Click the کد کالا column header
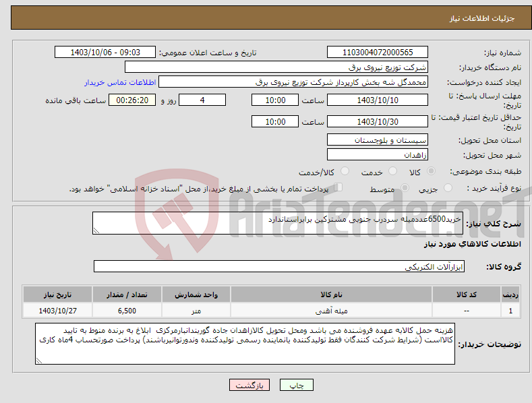The image size is (532, 403). 467,294
